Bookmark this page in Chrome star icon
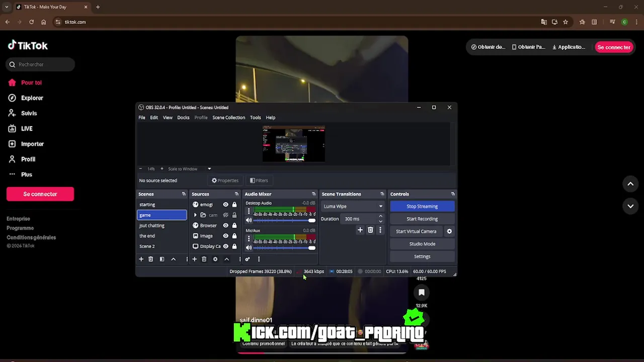 [x=566, y=22]
